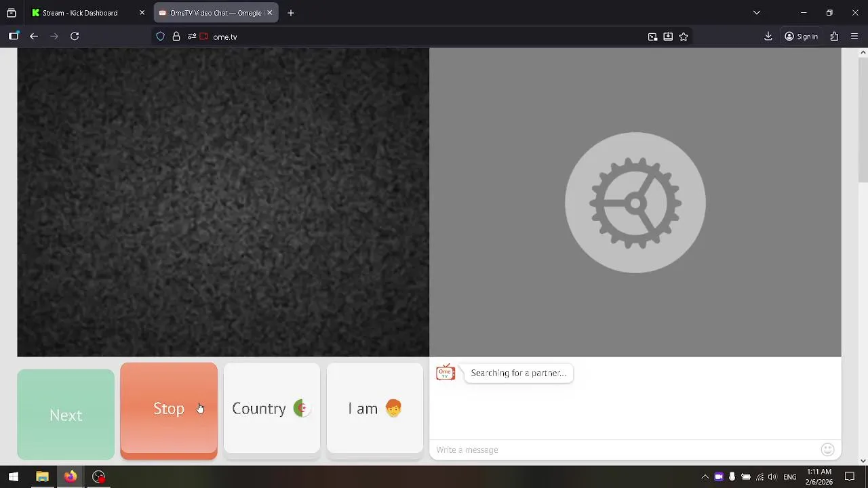Close the Kick Dashboard tab
Screen dimensions: 868x488
(x=142, y=13)
